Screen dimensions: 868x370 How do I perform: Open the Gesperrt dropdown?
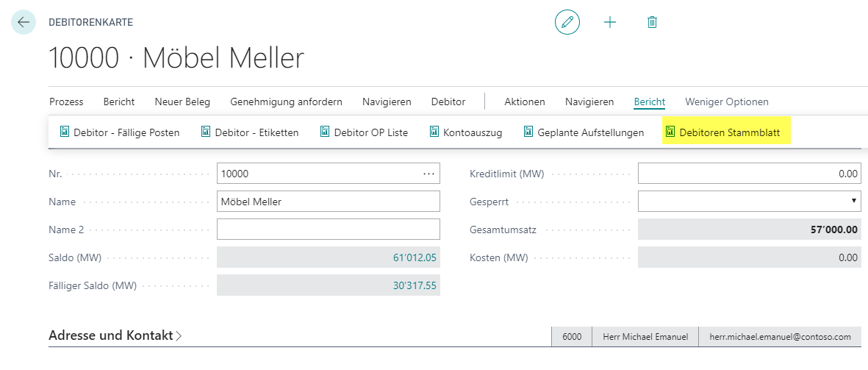pos(854,201)
